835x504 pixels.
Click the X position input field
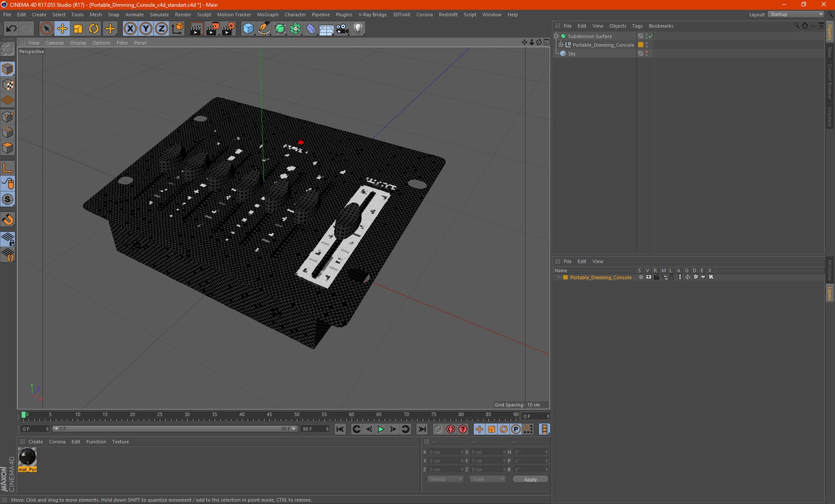pyautogui.click(x=446, y=452)
